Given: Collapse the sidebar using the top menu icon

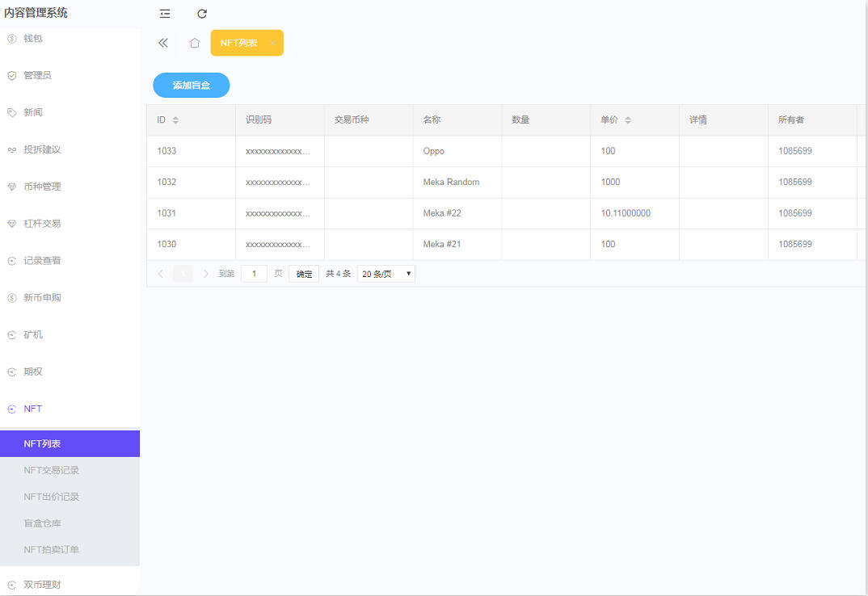Looking at the screenshot, I should coord(165,14).
